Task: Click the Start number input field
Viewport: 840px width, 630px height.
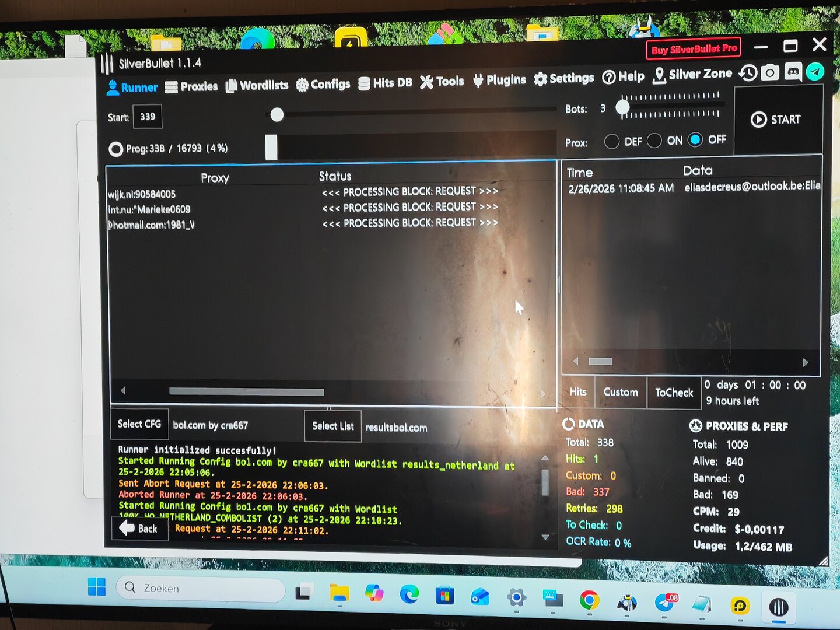Action: (x=148, y=117)
